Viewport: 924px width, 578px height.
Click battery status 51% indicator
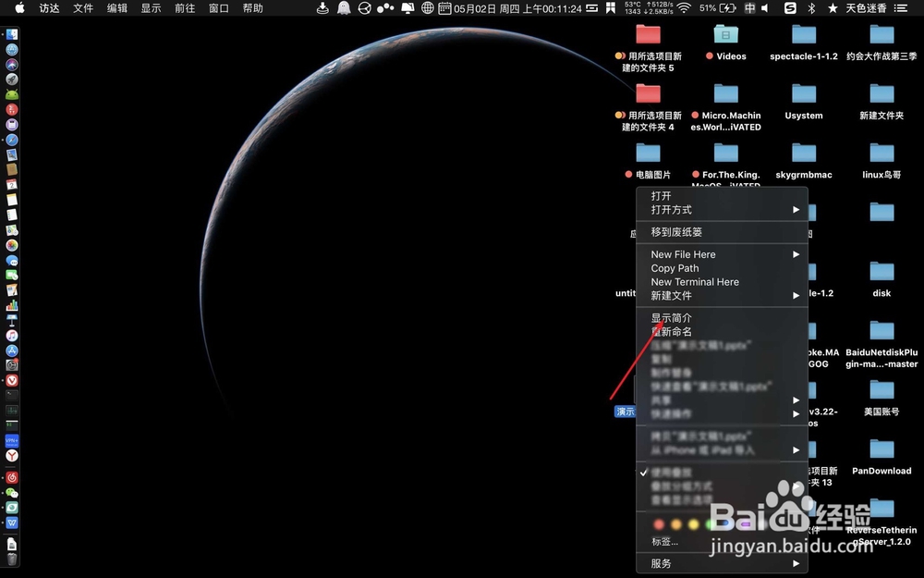(x=718, y=7)
